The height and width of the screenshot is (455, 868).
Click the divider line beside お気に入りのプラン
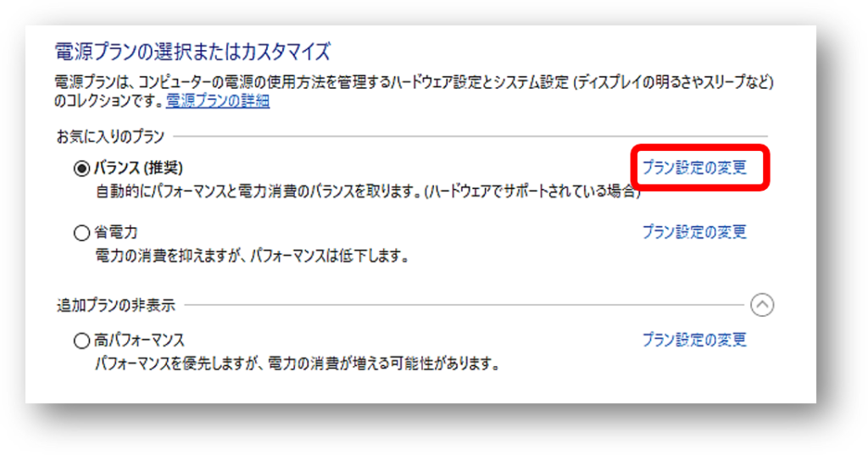[470, 136]
